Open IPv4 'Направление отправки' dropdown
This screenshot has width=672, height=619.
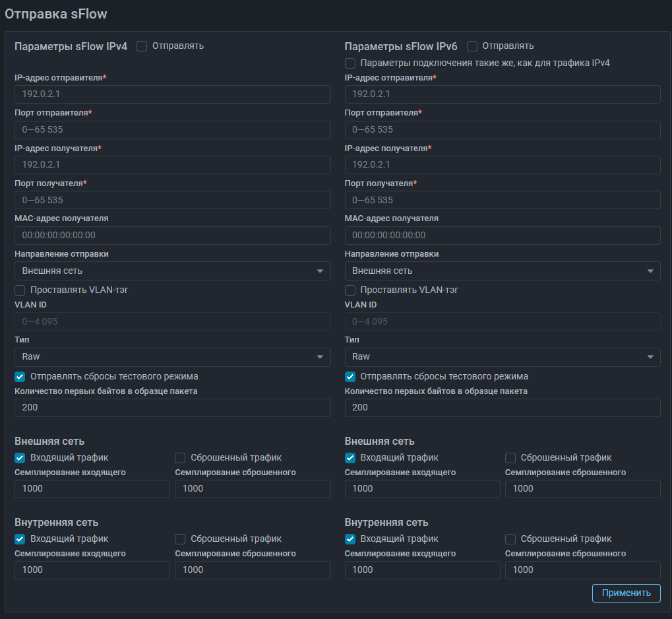tap(172, 271)
